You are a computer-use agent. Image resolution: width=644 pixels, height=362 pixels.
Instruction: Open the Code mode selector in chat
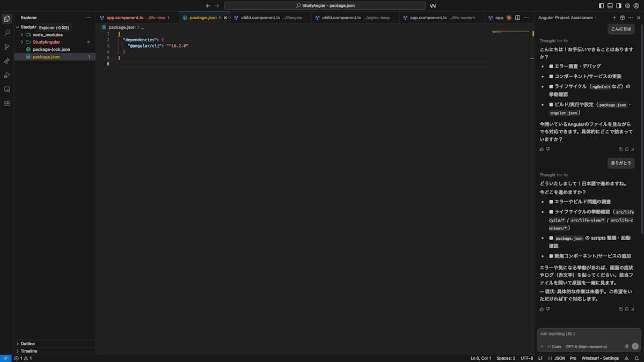pyautogui.click(x=554, y=346)
